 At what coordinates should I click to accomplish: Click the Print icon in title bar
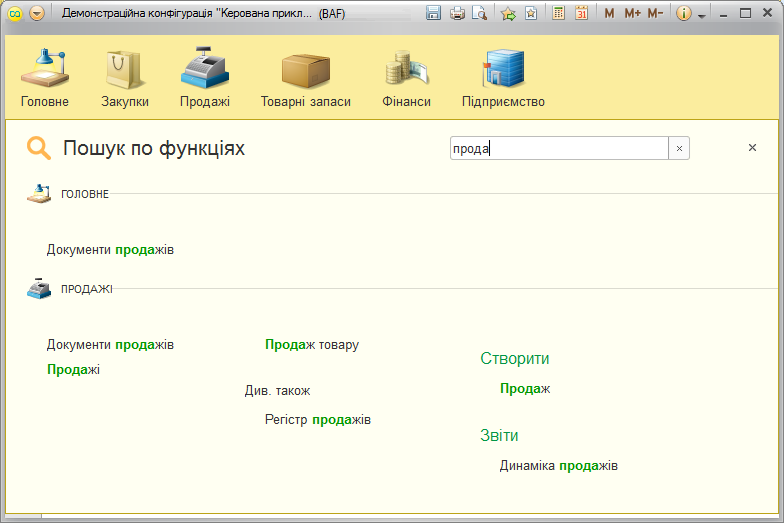pos(457,13)
